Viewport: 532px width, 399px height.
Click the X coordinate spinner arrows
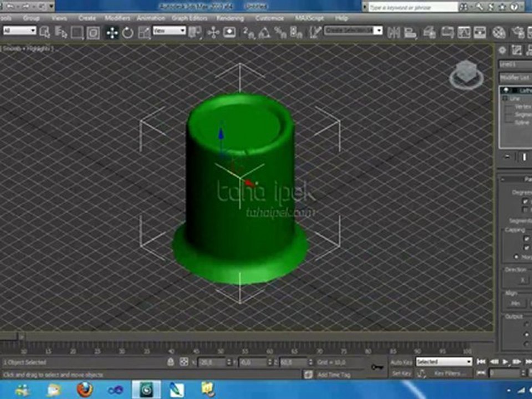coord(229,362)
